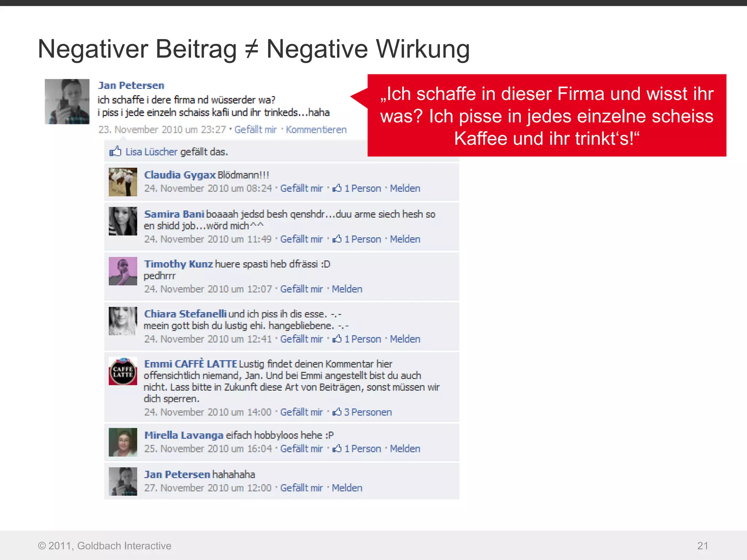Screen dimensions: 747x560
Task: Like Mirella Lavanga's comment
Action: click(x=301, y=448)
